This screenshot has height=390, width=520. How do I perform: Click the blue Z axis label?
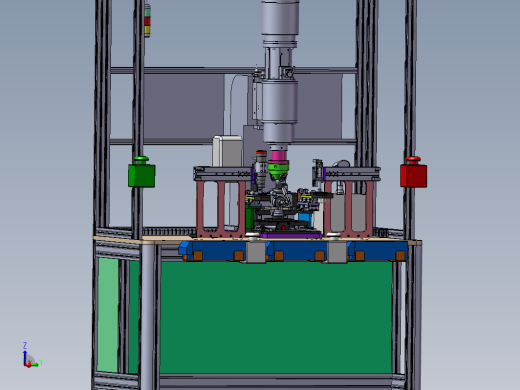click(x=25, y=345)
